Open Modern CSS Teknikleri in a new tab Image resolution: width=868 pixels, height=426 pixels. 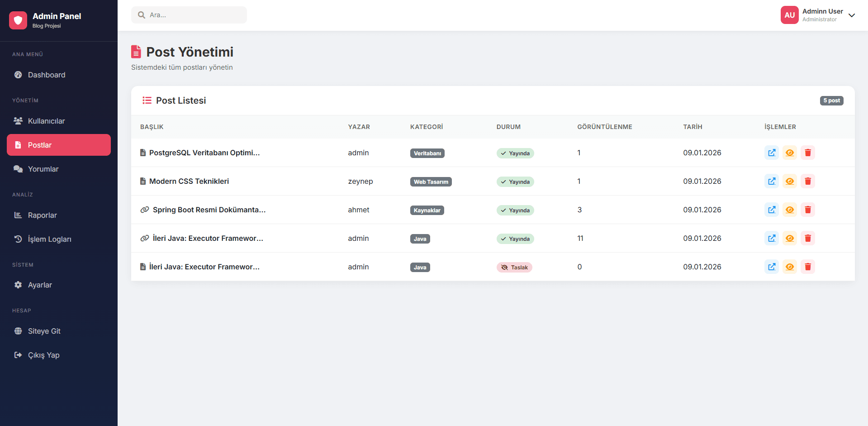coord(772,181)
